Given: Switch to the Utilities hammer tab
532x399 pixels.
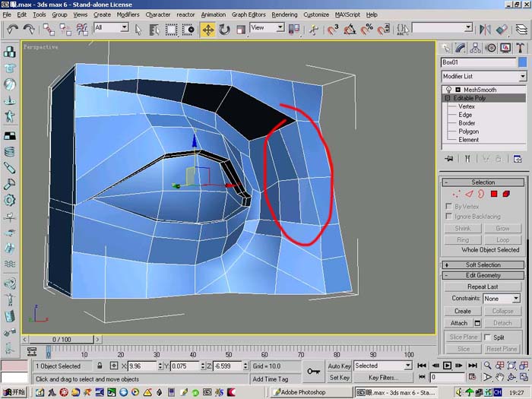Looking at the screenshot, I should tap(521, 48).
